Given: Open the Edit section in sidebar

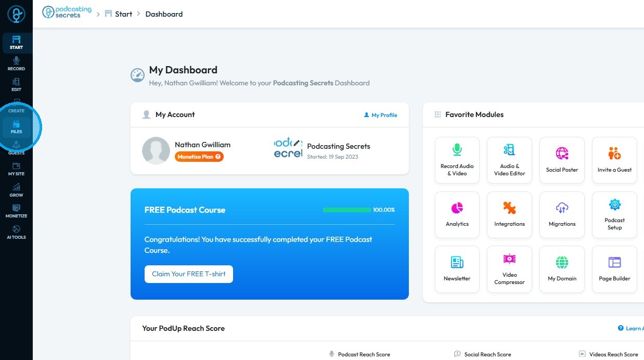Looking at the screenshot, I should pos(16,85).
